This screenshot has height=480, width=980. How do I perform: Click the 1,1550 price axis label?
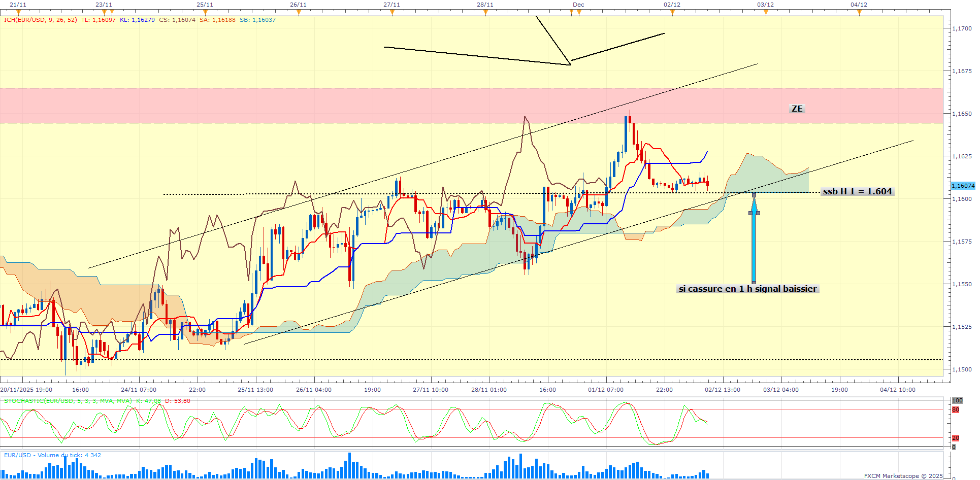point(962,284)
